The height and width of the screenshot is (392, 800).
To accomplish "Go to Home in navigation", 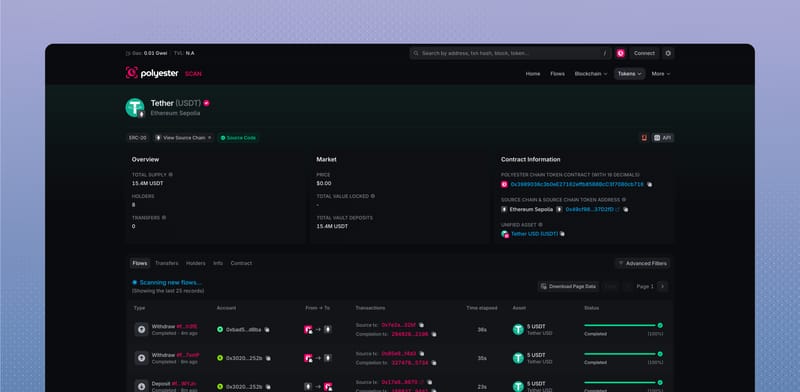I will point(533,74).
